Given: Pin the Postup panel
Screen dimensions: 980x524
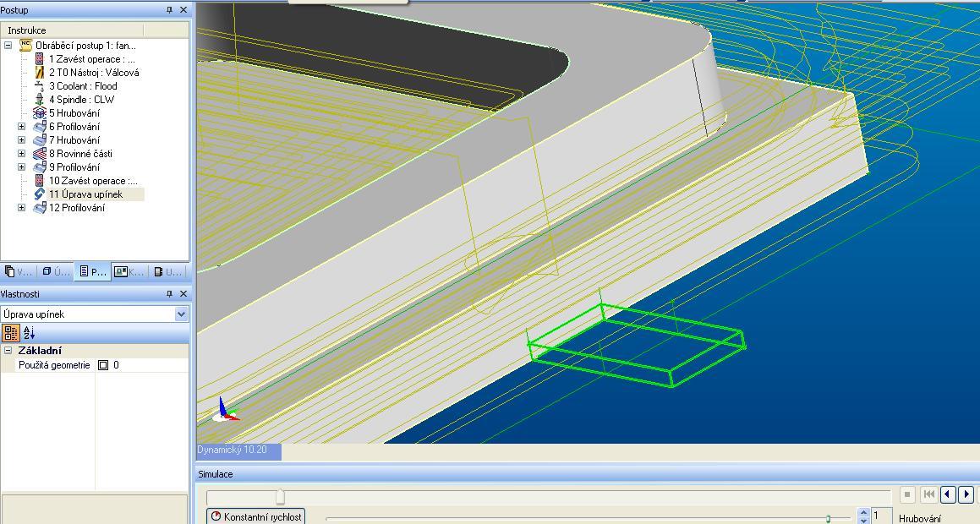Looking at the screenshot, I should coord(169,10).
